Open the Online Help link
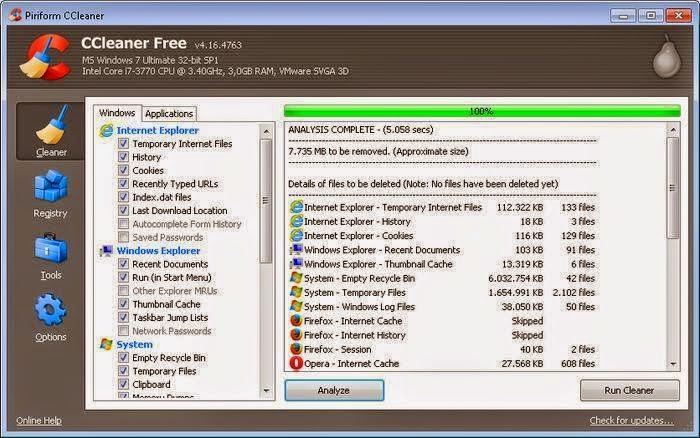The height and width of the screenshot is (438, 700). coord(39,421)
